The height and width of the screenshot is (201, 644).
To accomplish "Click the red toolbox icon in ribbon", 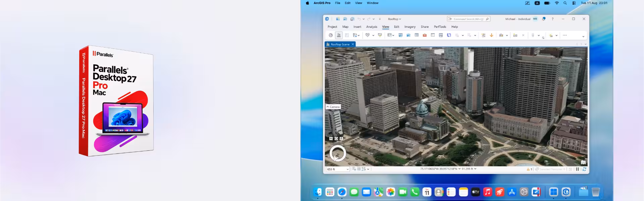I will [425, 35].
